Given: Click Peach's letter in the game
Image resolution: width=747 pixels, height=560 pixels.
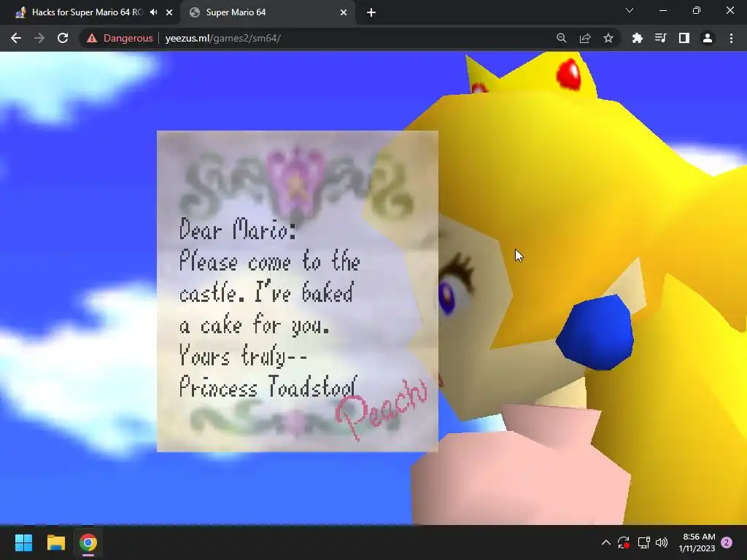Looking at the screenshot, I should click(x=298, y=291).
